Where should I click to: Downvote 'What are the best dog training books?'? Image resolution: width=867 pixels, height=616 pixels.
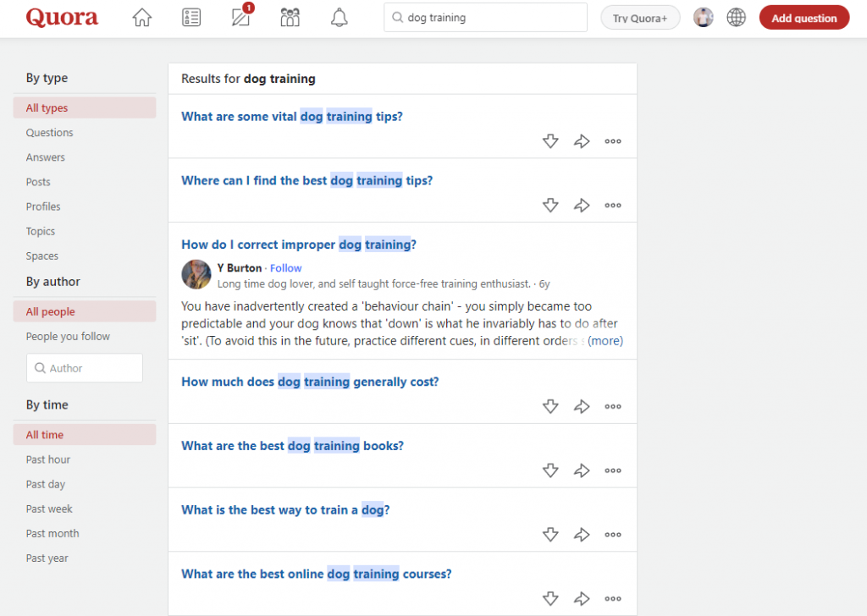pos(550,470)
